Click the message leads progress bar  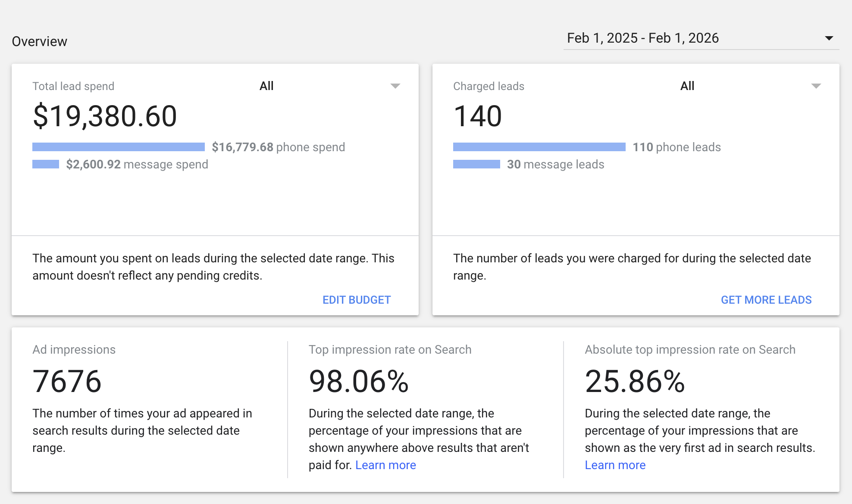tap(476, 164)
